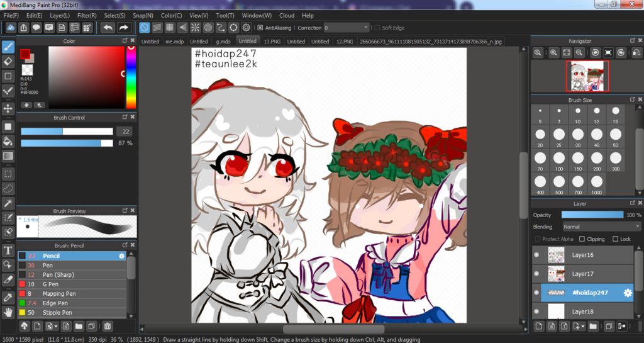
Task: Select the Lasso tool
Action: pos(8,189)
